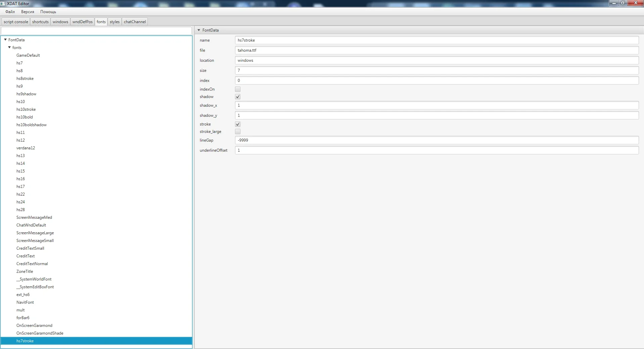Switch to the script console tab
This screenshot has height=349, width=644.
point(16,22)
